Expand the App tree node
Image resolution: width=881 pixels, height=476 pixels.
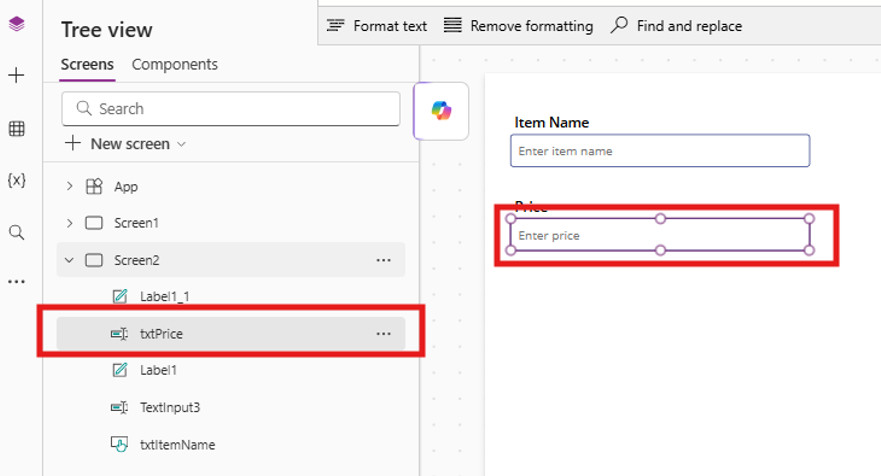(69, 186)
